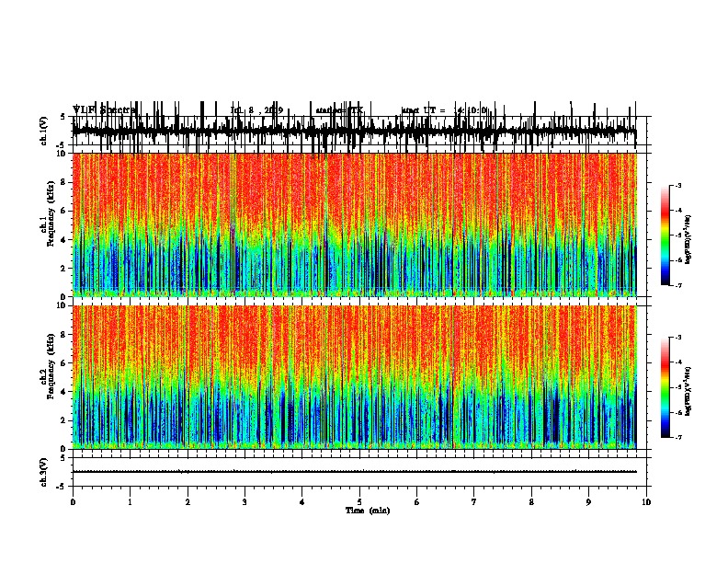Click the '8' kHz tick of ch.1 spectrogram
Image resolution: width=728 pixels, height=563 pixels.
point(63,182)
